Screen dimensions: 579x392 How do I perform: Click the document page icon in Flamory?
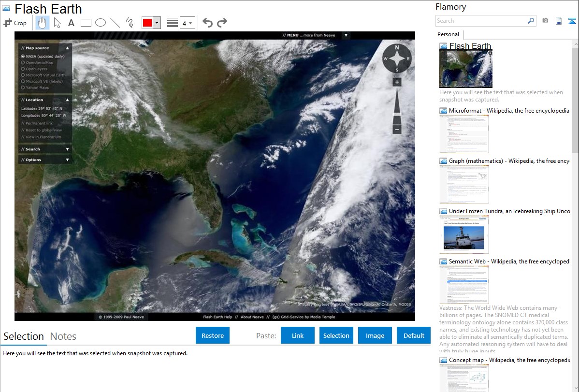[559, 21]
